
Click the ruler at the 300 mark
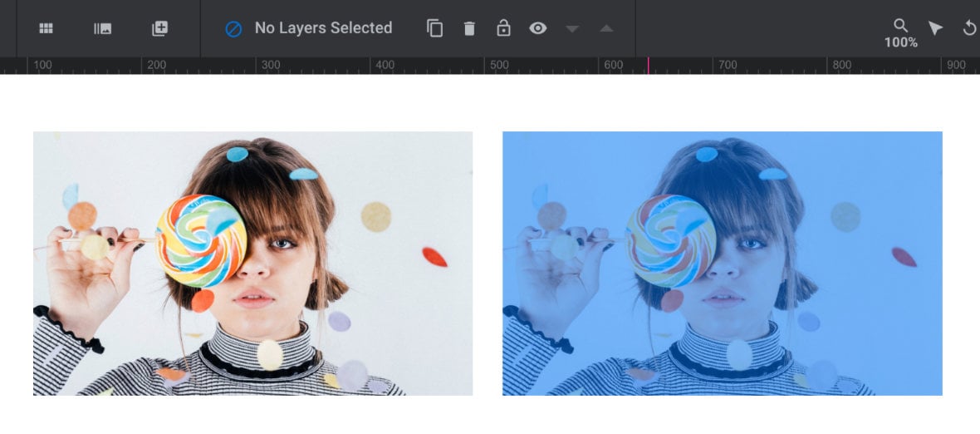271,65
